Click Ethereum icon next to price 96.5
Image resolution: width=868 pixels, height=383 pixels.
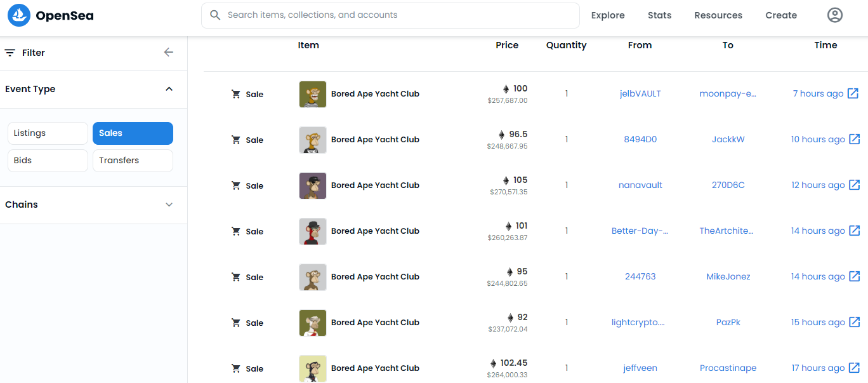[x=501, y=135]
